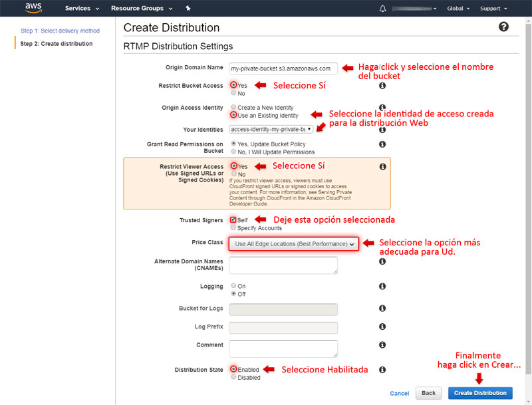Screen dimensions: 532x405
Task: Open the Support dropdown menu
Action: [x=493, y=9]
